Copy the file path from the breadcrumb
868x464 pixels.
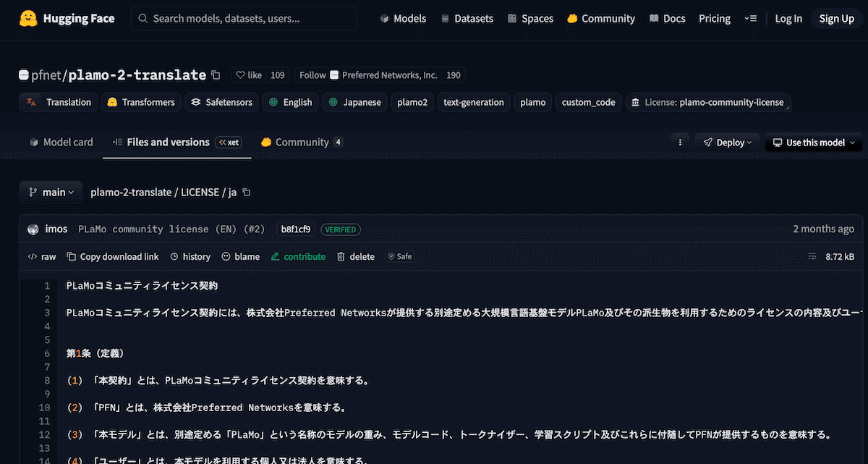[246, 192]
